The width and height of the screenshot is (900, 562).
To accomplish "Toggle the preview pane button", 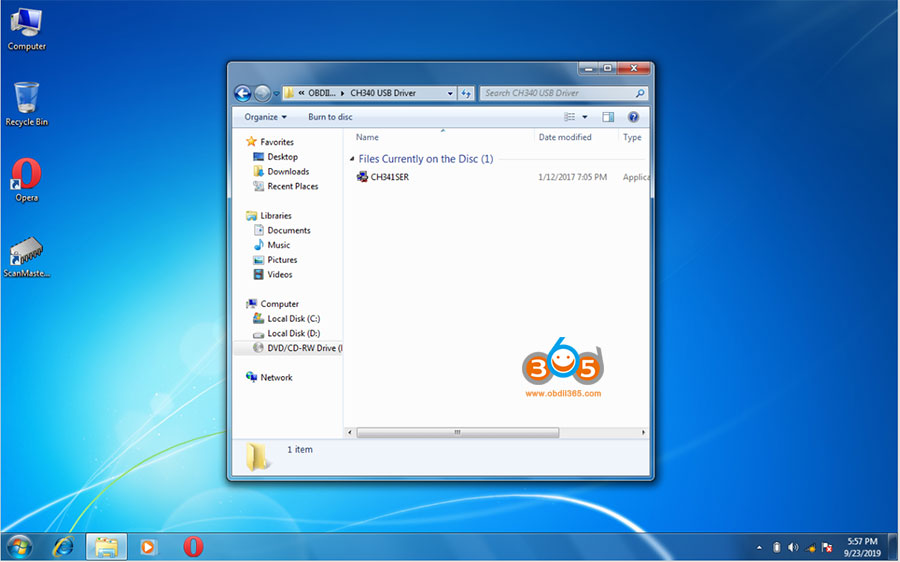I will [x=608, y=117].
